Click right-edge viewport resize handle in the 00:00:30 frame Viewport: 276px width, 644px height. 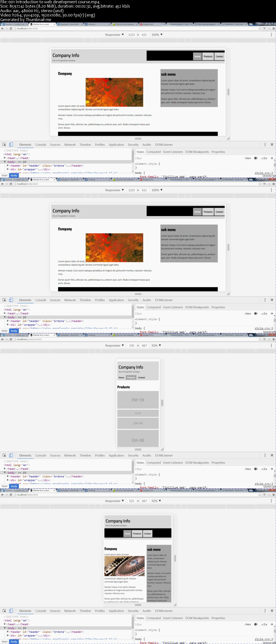pos(228,92)
